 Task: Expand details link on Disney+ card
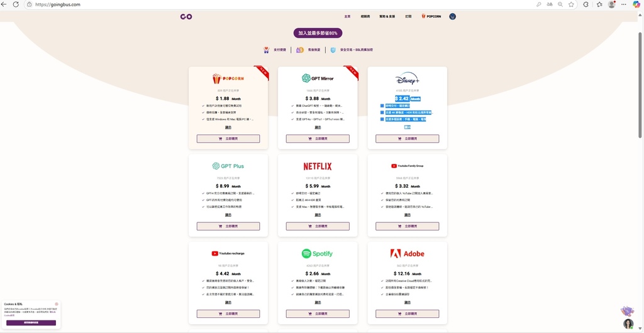point(407,127)
